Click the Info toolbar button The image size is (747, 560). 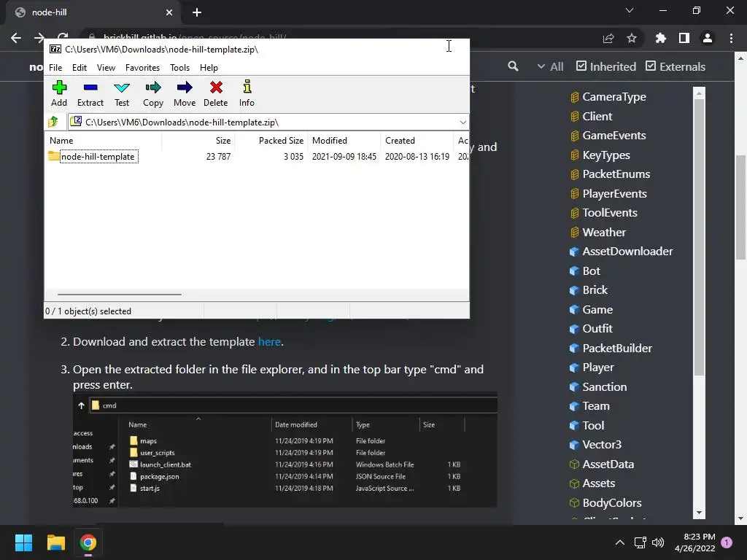[x=247, y=94]
